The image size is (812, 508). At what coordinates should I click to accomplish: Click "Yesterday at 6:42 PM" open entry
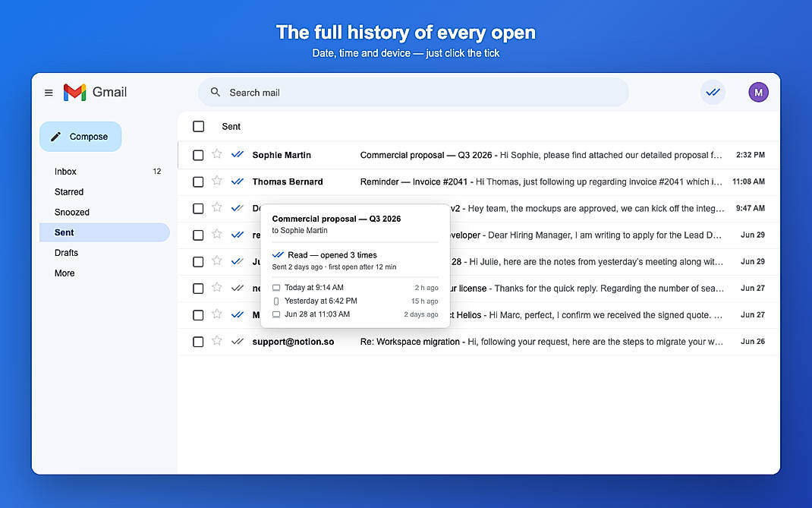click(x=320, y=301)
